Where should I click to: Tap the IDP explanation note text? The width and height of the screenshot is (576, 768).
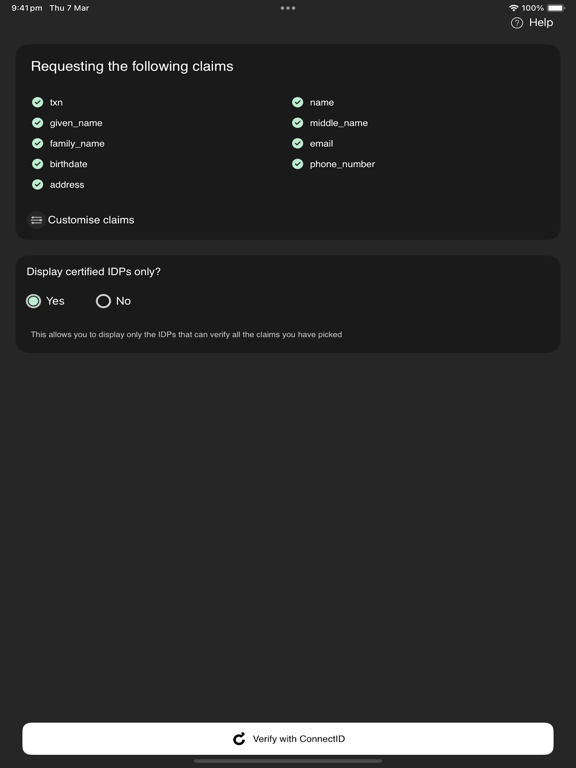coord(187,335)
